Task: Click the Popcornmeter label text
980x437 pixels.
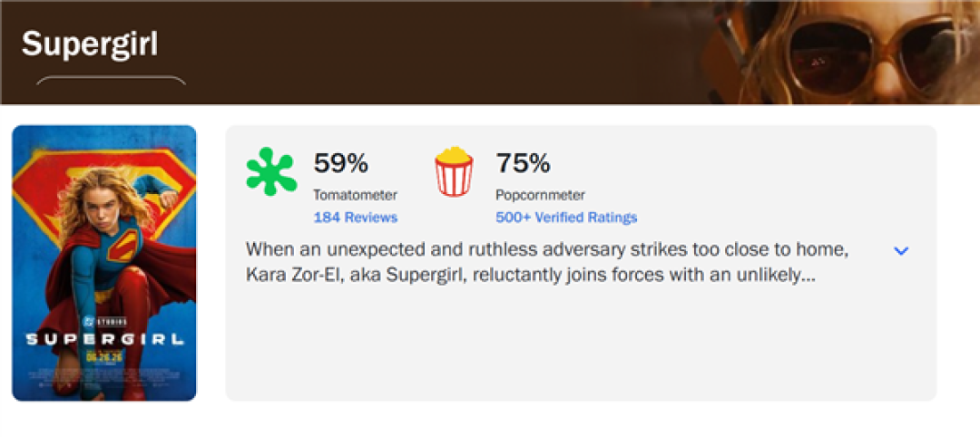Action: pos(541,196)
